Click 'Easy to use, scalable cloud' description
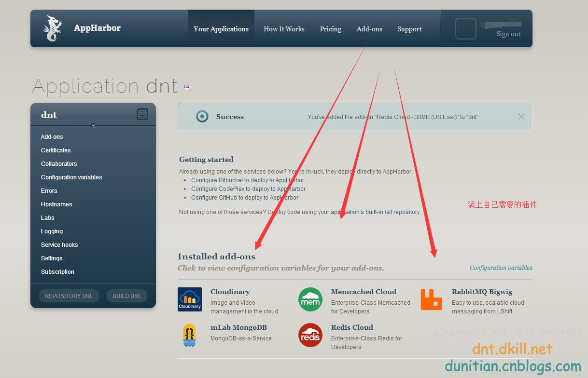Image resolution: width=588 pixels, height=378 pixels. 488,307
